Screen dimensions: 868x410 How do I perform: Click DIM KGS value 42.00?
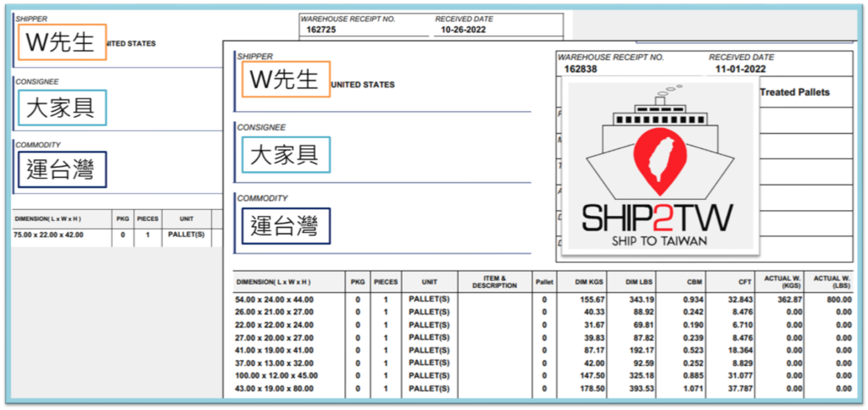[x=594, y=363]
